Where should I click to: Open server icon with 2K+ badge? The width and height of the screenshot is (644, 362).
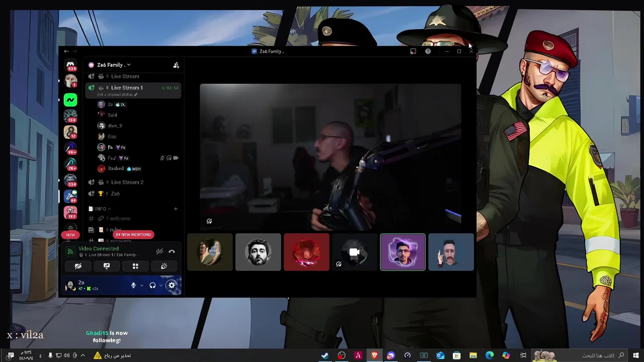point(70,164)
